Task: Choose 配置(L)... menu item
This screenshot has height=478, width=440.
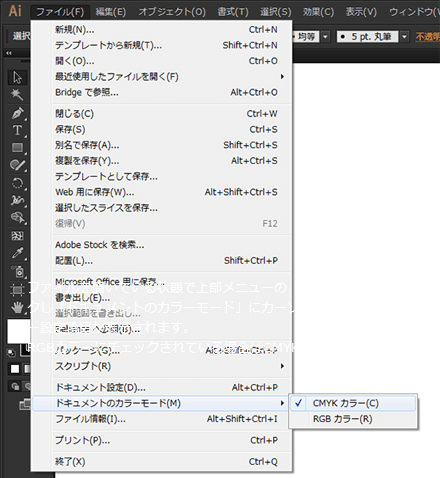Action: click(162, 260)
